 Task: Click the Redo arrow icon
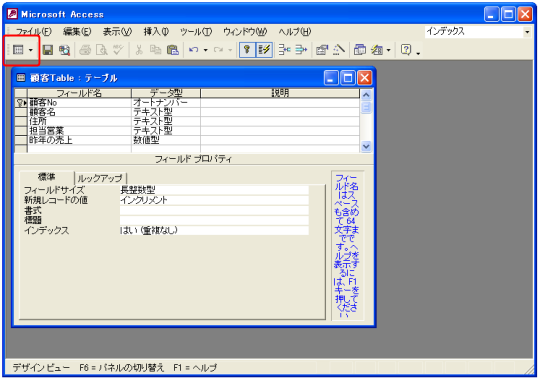218,50
